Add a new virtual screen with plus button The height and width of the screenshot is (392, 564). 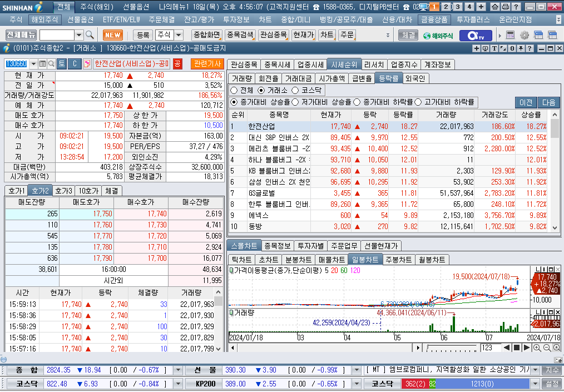(x=481, y=7)
